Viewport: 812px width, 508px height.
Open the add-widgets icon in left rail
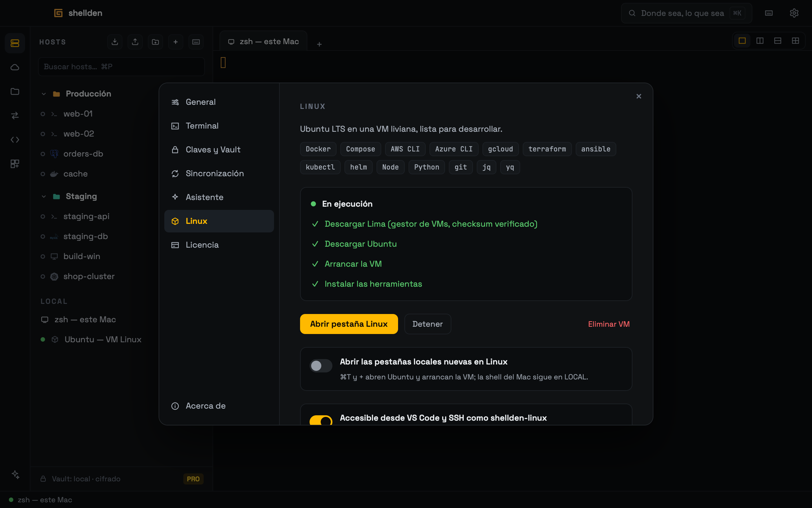click(15, 164)
